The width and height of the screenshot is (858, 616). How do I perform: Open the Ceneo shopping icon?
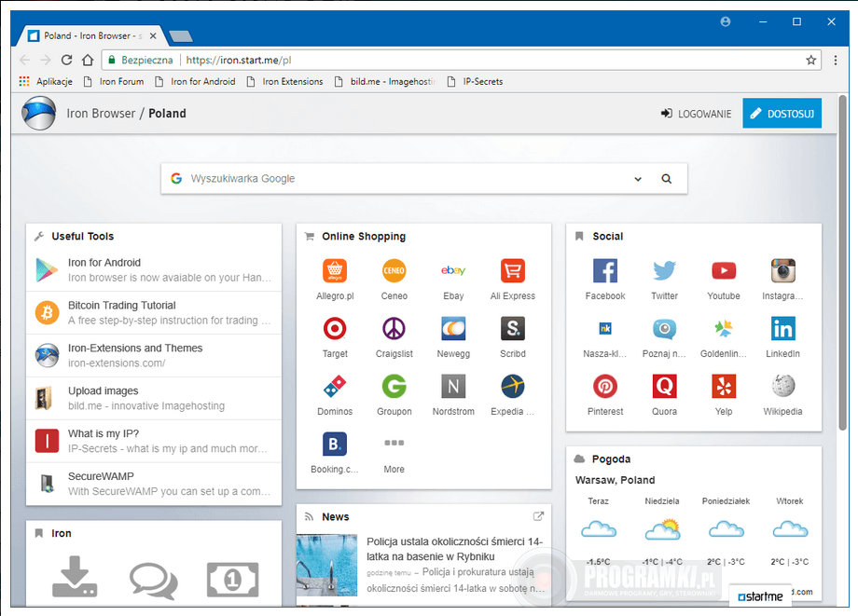coord(394,270)
